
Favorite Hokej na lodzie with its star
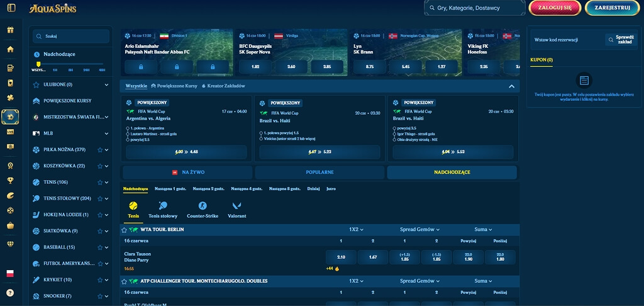pos(100,215)
